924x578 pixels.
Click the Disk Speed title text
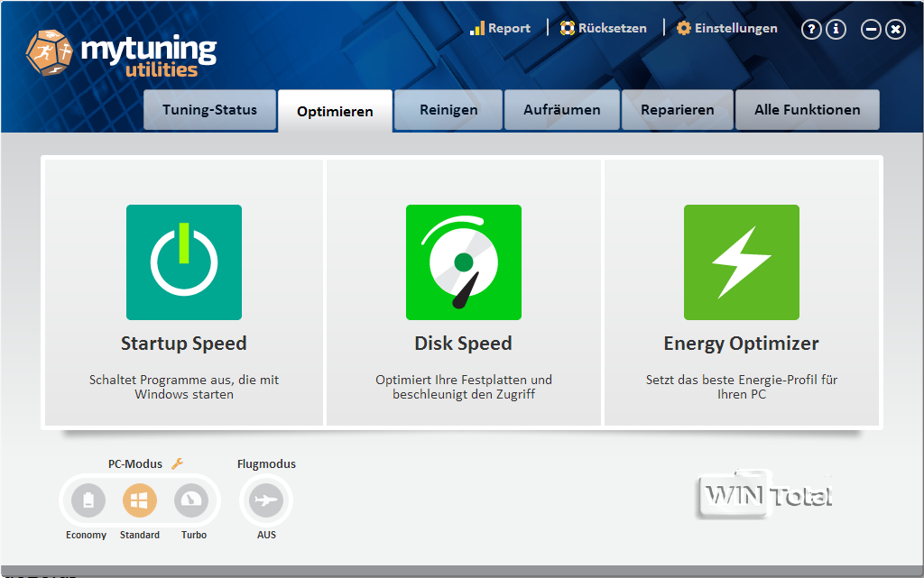point(463,344)
